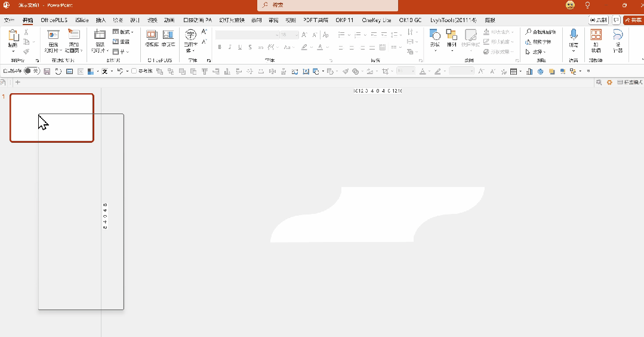The image size is (644, 337).
Task: Toggle Underline formatting
Action: coord(240,47)
